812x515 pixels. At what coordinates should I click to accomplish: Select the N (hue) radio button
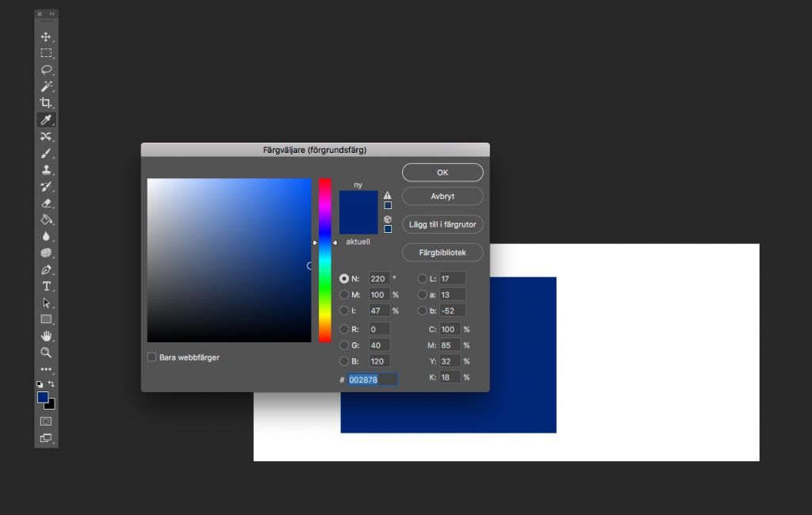[x=344, y=278]
